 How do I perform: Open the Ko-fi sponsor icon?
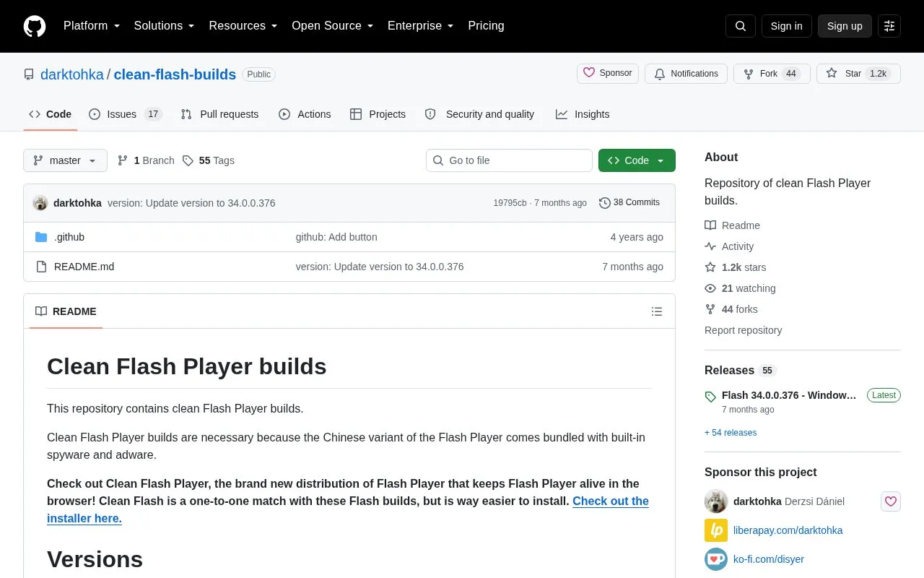(716, 559)
